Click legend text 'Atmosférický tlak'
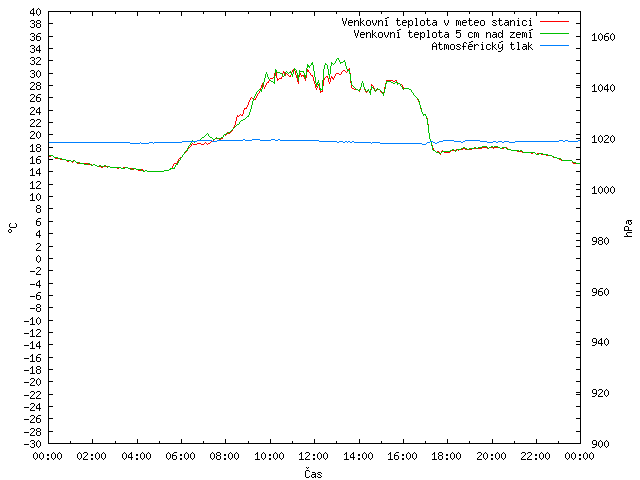The height and width of the screenshot is (480, 640). coord(482,47)
